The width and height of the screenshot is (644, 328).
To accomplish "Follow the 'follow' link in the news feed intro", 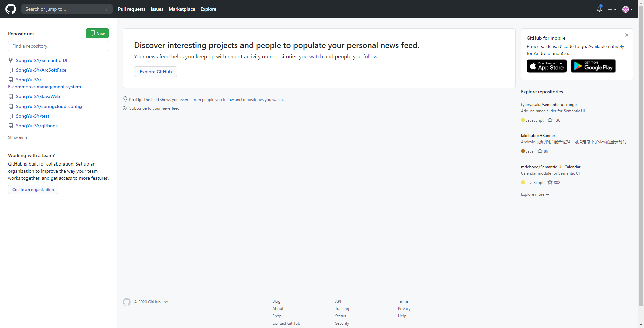I will [x=370, y=57].
